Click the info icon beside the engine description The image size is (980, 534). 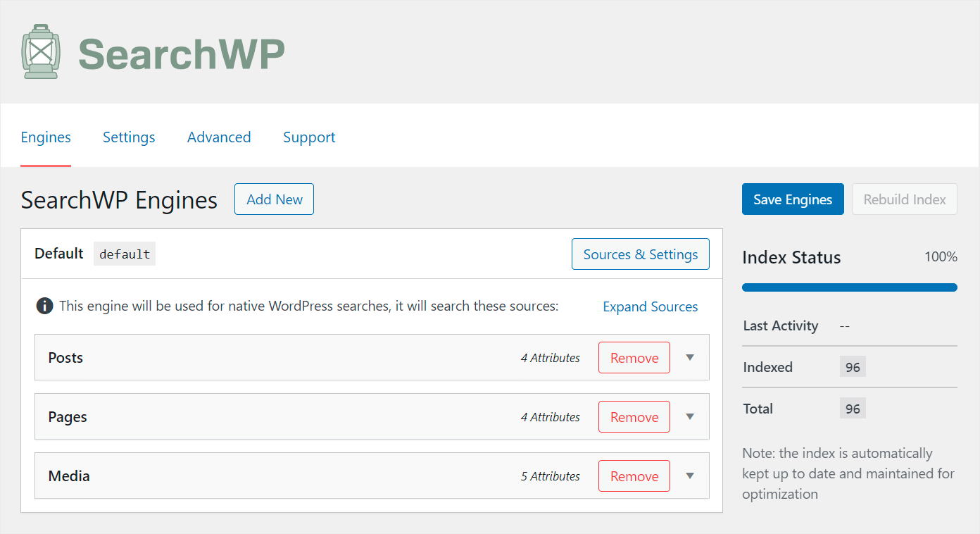44,306
